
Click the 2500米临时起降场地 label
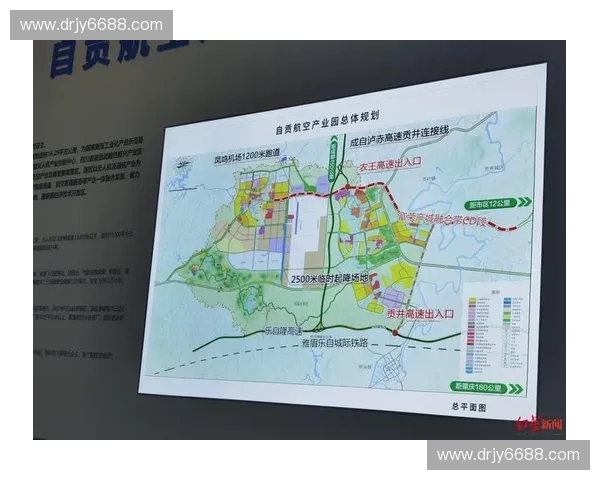pos(329,278)
